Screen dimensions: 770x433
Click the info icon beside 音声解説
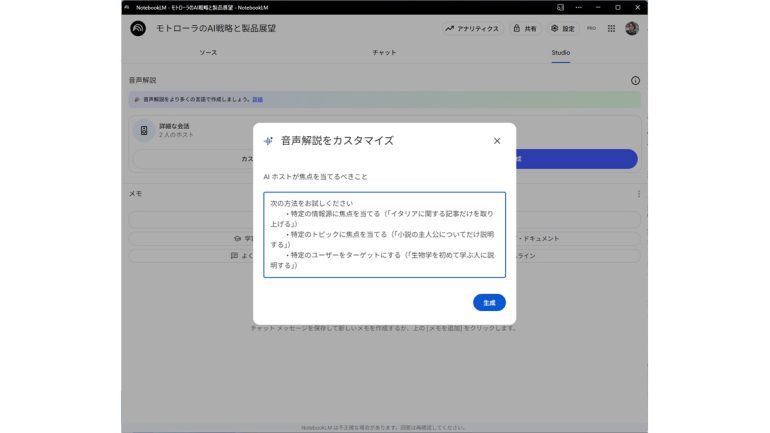click(x=635, y=81)
